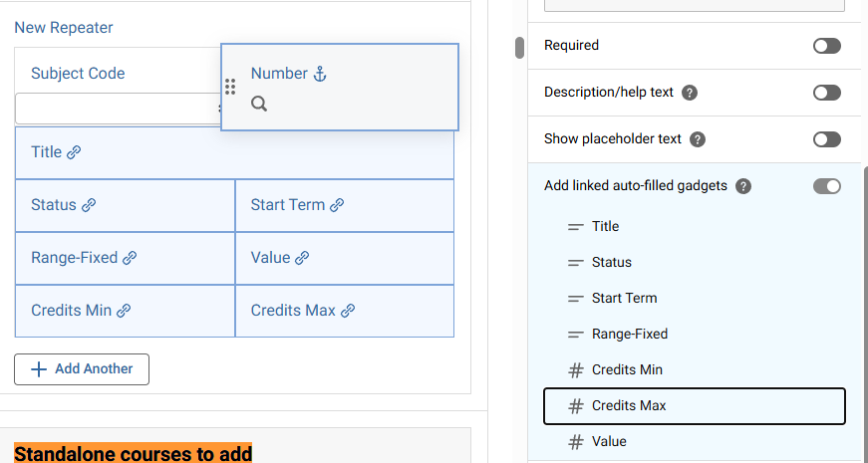Click the link icon next to Credits Max
The image size is (868, 463).
click(x=348, y=311)
